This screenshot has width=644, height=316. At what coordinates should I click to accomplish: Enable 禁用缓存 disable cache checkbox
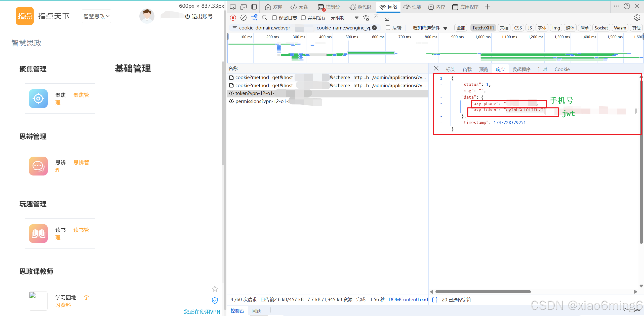[303, 18]
